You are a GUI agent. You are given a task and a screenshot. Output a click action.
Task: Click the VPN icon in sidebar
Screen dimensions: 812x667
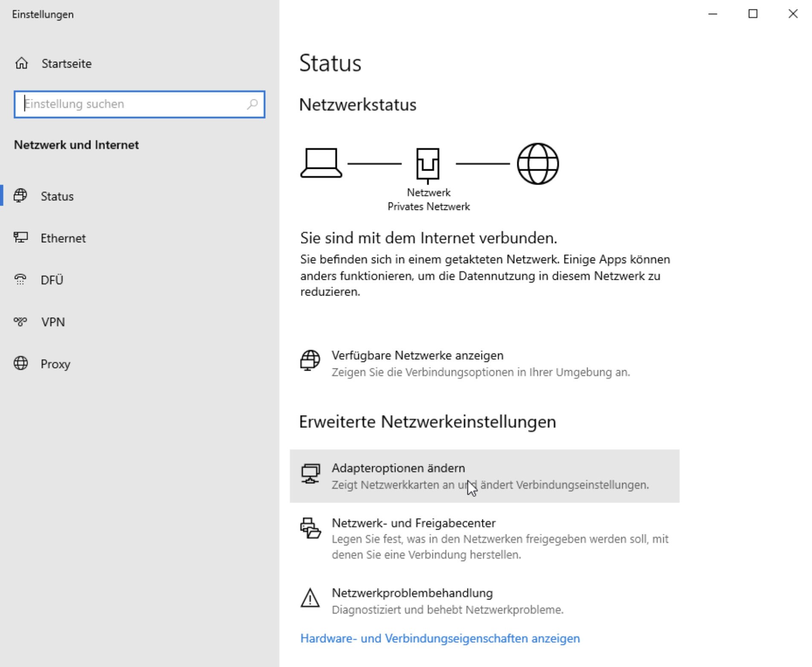(x=20, y=321)
